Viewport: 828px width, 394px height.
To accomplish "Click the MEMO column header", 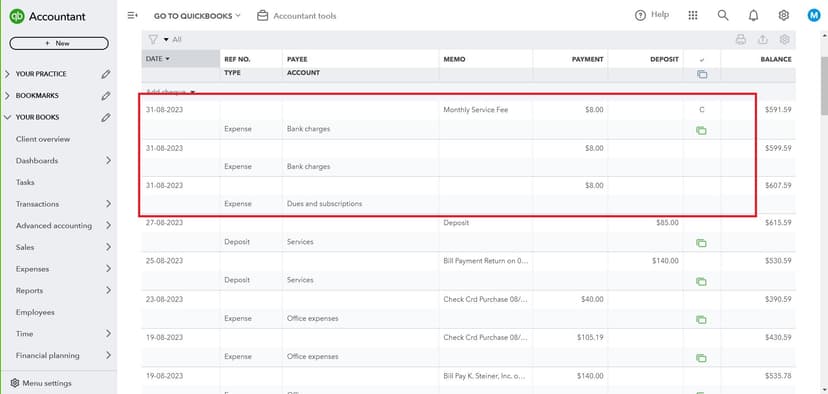I will (x=454, y=59).
